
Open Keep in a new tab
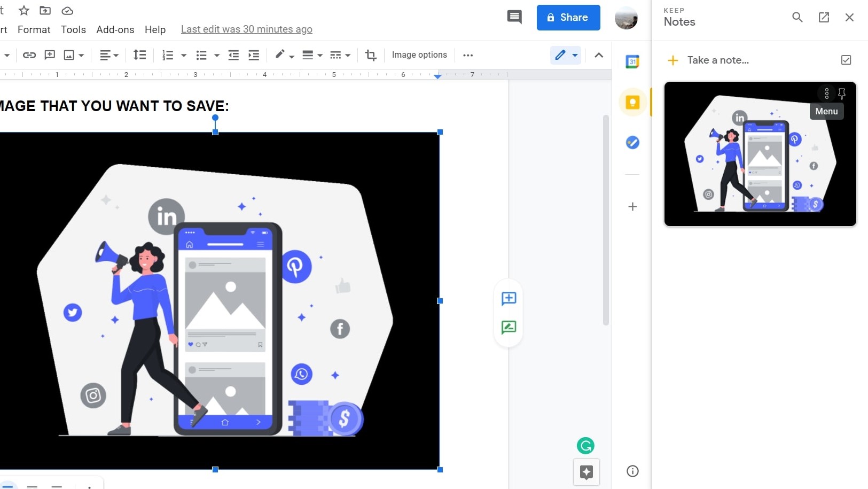point(824,17)
